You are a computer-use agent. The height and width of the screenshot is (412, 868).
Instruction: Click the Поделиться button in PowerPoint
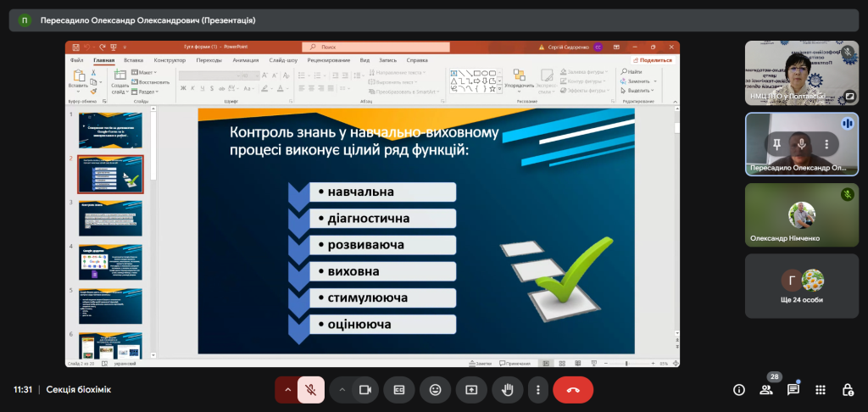point(652,60)
